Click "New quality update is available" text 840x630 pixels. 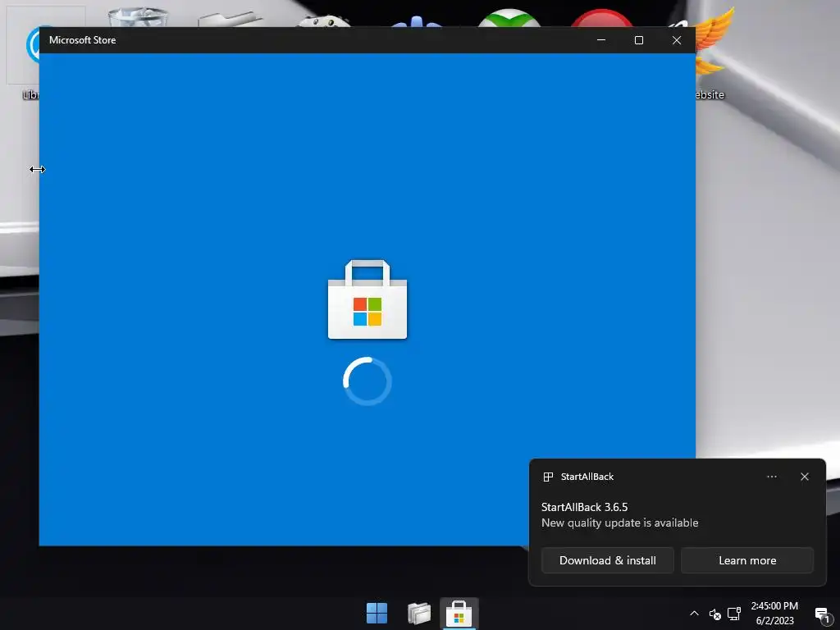(x=620, y=523)
